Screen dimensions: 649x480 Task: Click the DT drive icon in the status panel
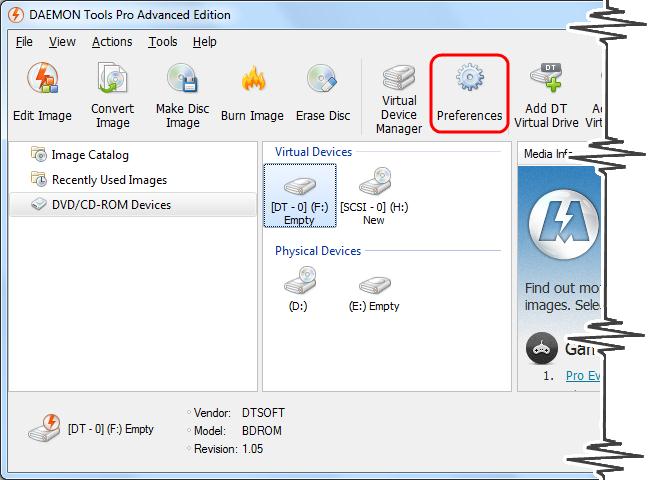pyautogui.click(x=44, y=427)
